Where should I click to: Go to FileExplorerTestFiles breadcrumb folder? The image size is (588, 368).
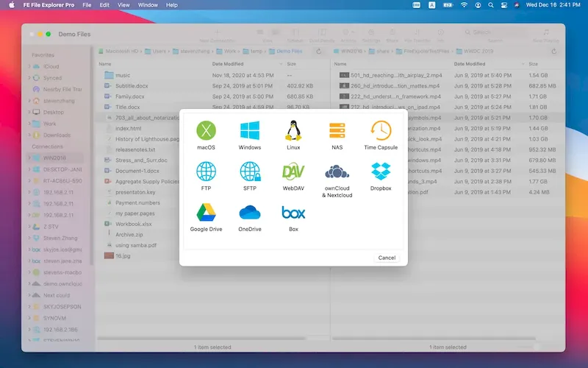pos(423,51)
